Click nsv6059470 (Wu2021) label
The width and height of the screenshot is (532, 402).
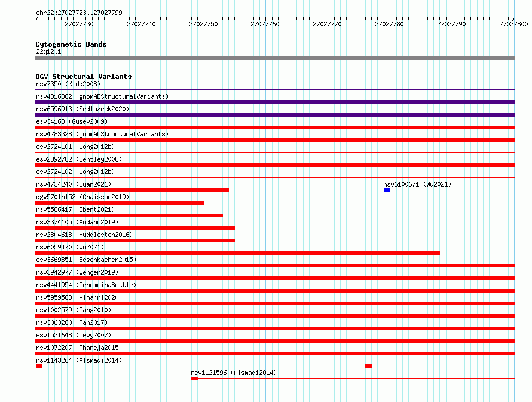click(70, 247)
